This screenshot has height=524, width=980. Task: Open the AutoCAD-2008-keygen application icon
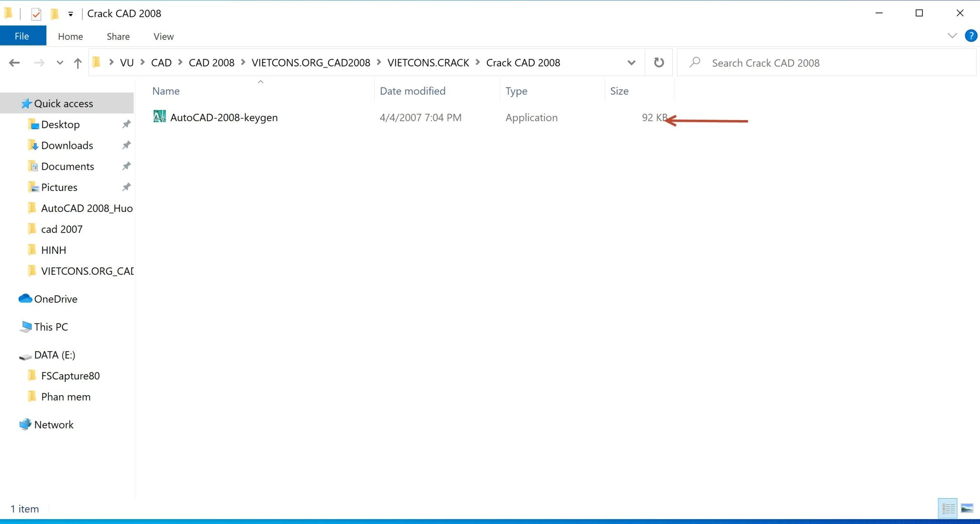[159, 116]
